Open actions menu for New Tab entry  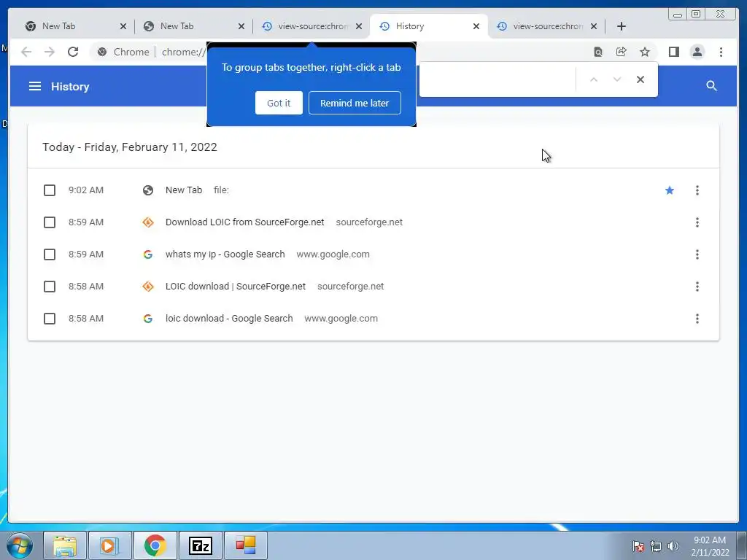tap(697, 190)
